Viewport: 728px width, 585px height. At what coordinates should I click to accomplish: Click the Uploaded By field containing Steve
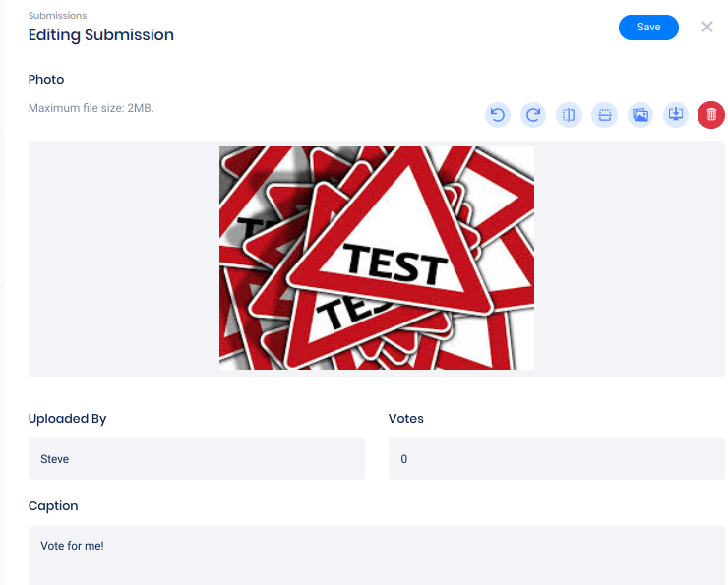click(197, 459)
